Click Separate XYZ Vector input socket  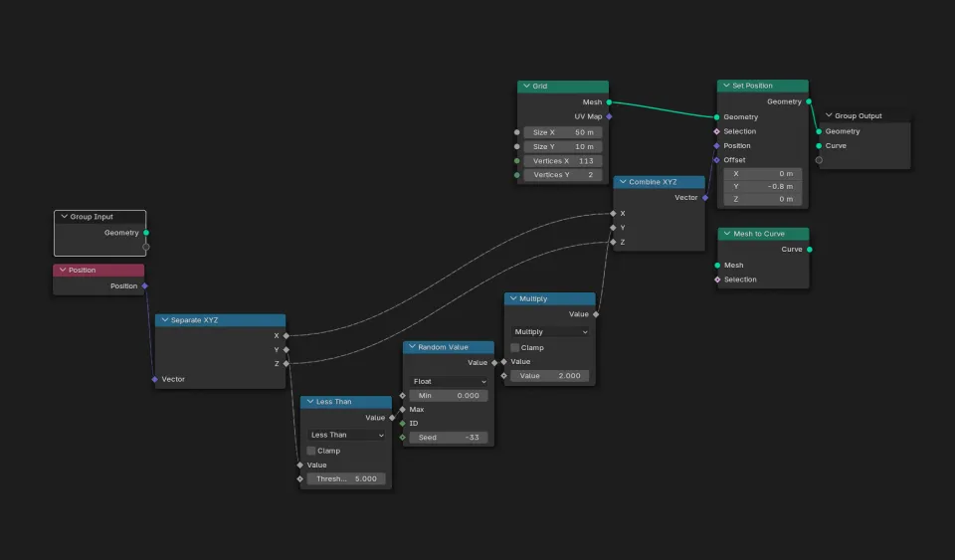tap(155, 379)
